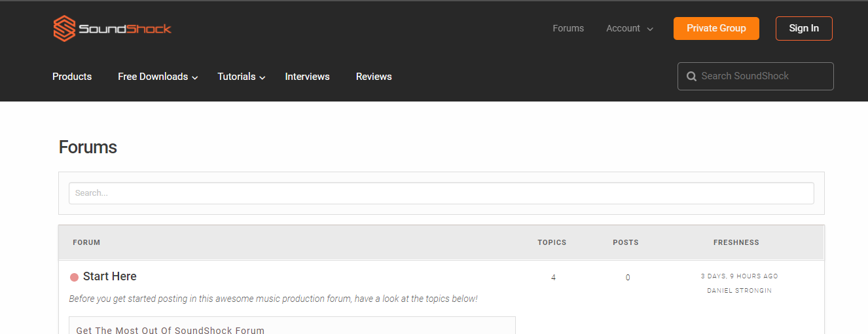Open Get The Most Out Of SoundShock Forum

click(x=170, y=330)
